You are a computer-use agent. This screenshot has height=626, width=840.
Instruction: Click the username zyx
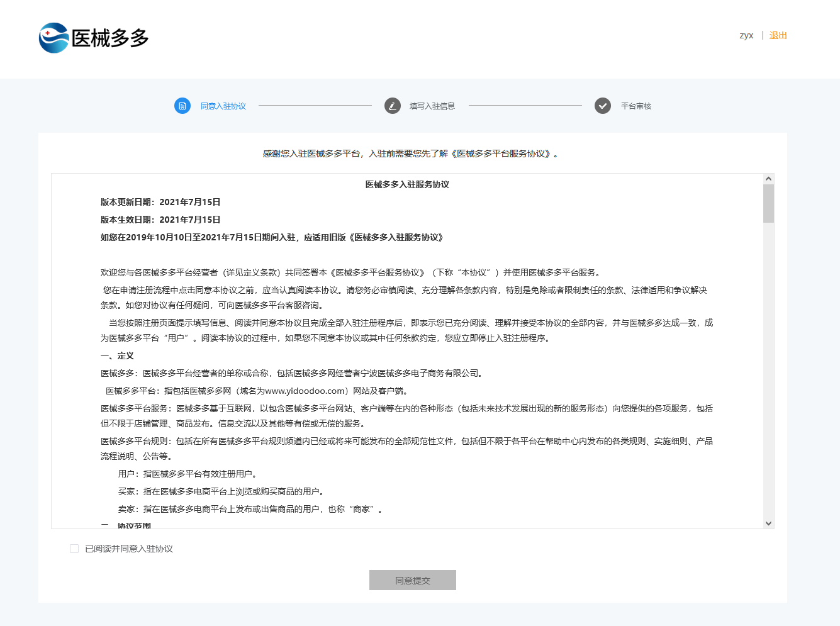point(746,35)
